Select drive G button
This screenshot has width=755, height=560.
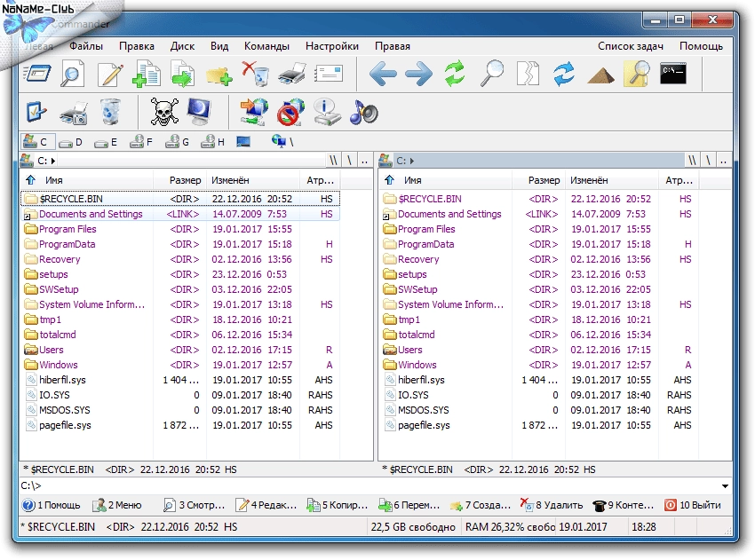(177, 141)
